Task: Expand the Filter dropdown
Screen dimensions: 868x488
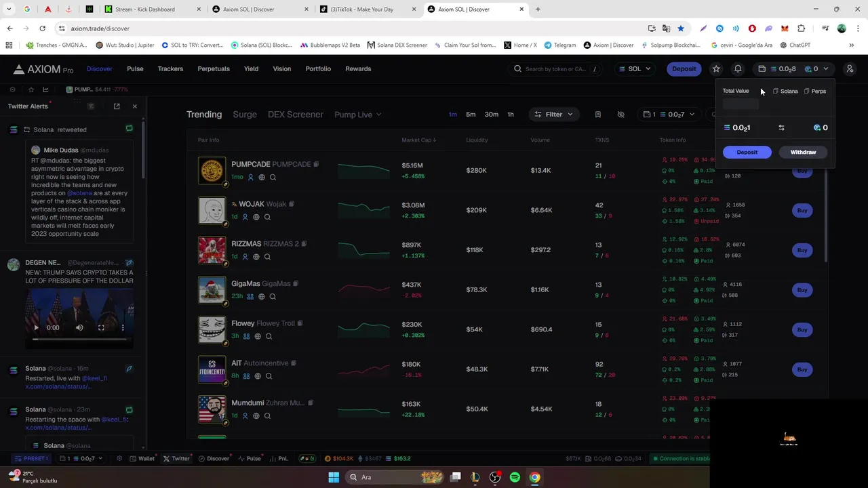Action: 553,115
